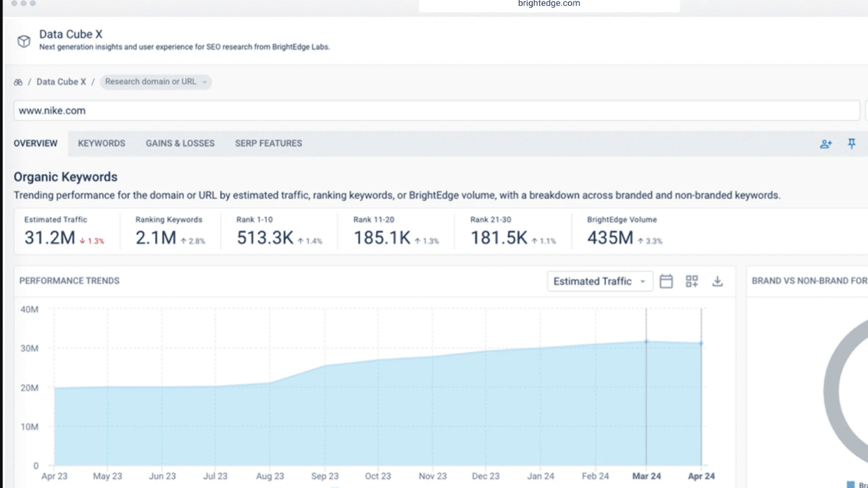Click the BrightEdge Volume 435M card
Screen dimensions: 868x488
coord(625,231)
